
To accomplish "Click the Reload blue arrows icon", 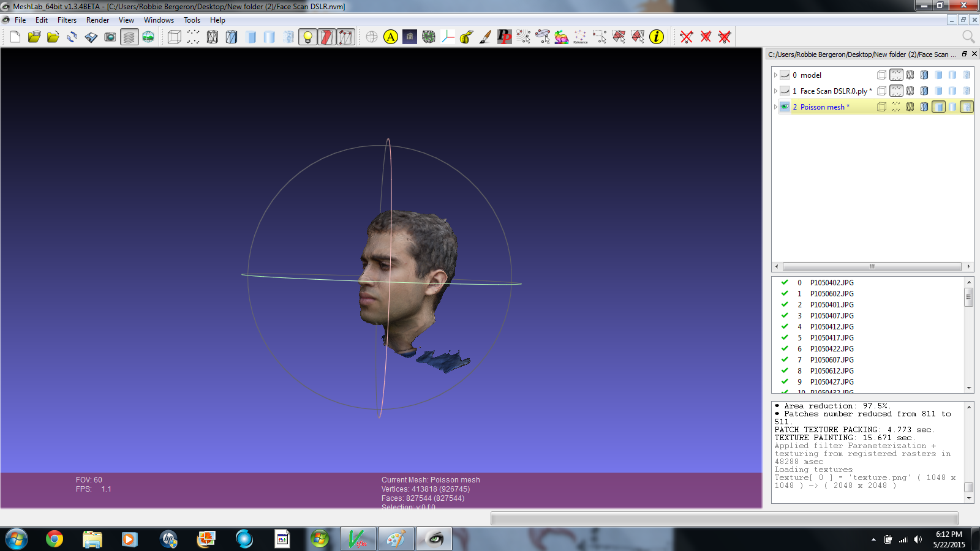I will tap(72, 37).
